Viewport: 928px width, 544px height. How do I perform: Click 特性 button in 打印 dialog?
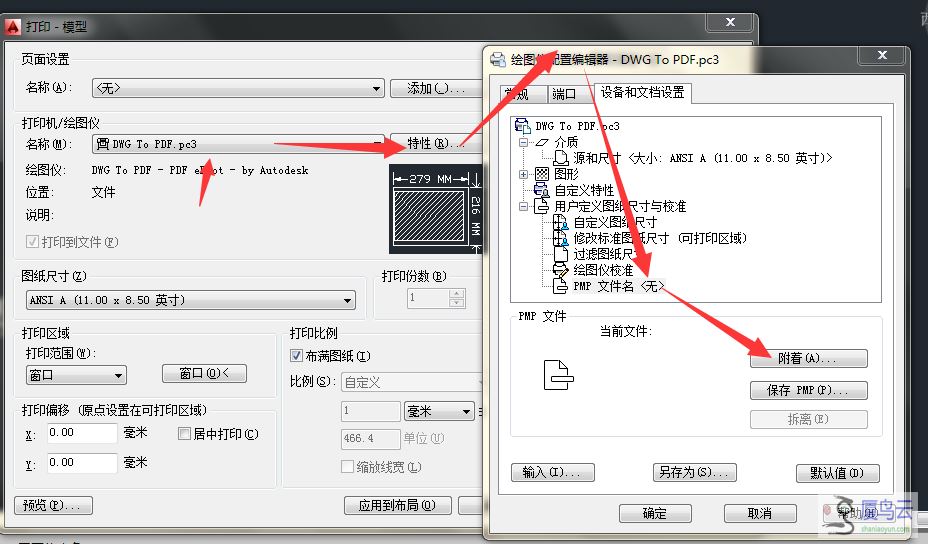coord(436,143)
